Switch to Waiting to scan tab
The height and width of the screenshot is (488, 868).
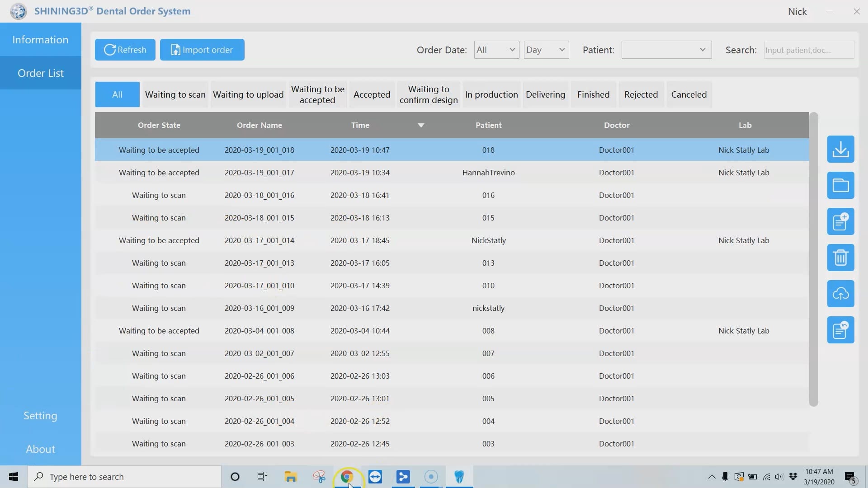tap(175, 94)
